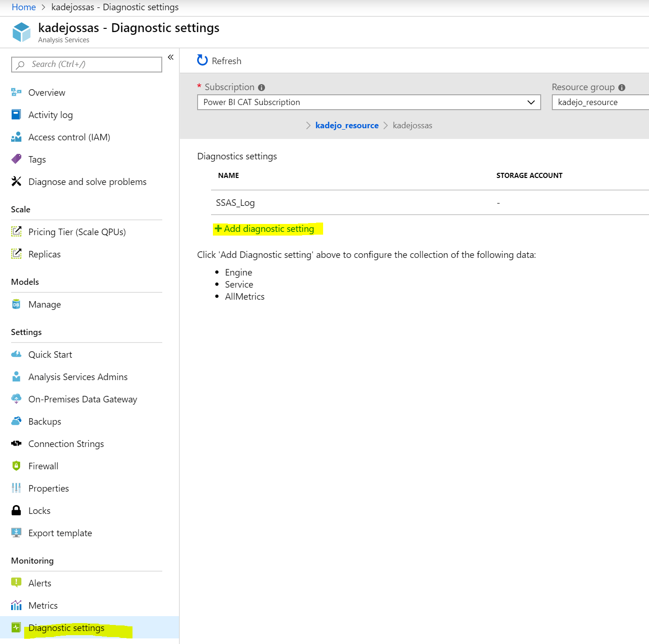
Task: Click the 'Service' list entry
Action: [x=239, y=284]
